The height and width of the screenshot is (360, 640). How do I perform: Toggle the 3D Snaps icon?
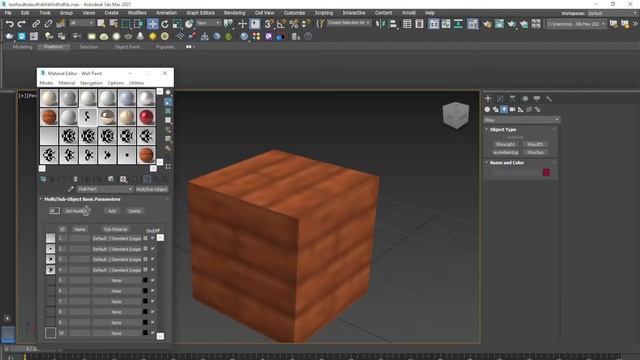pos(268,24)
